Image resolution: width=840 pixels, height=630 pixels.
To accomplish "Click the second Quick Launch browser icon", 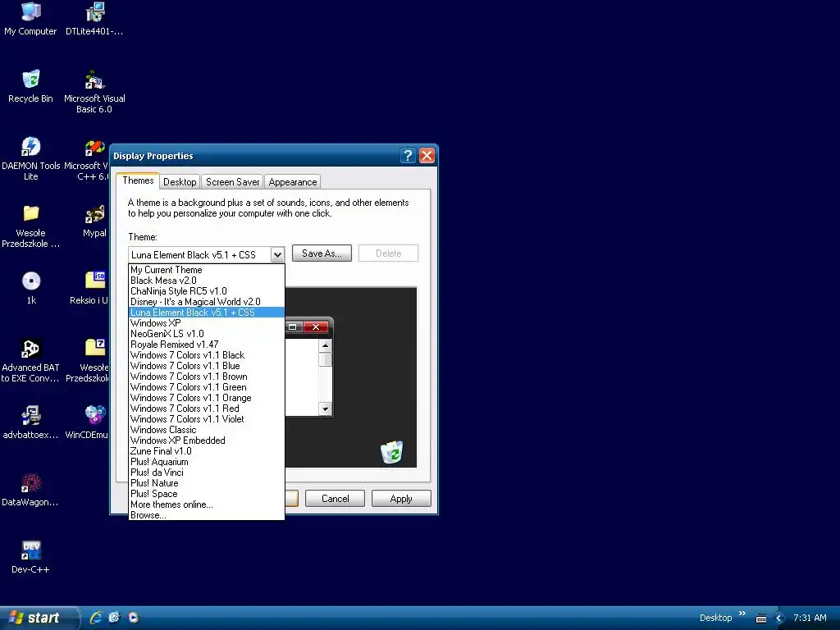I will tap(114, 618).
